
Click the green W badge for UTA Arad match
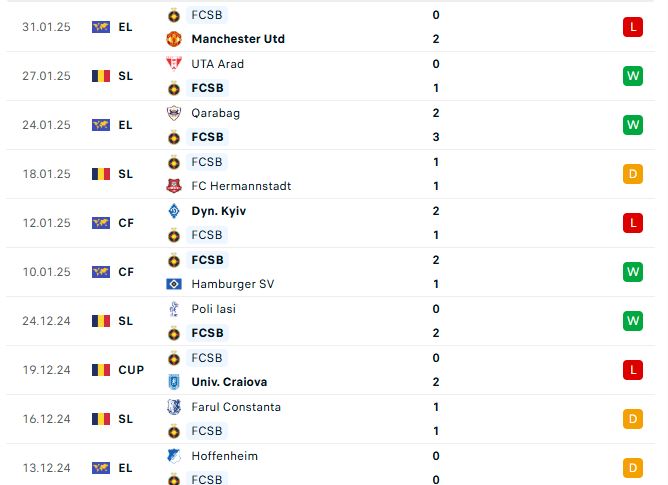pyautogui.click(x=633, y=76)
